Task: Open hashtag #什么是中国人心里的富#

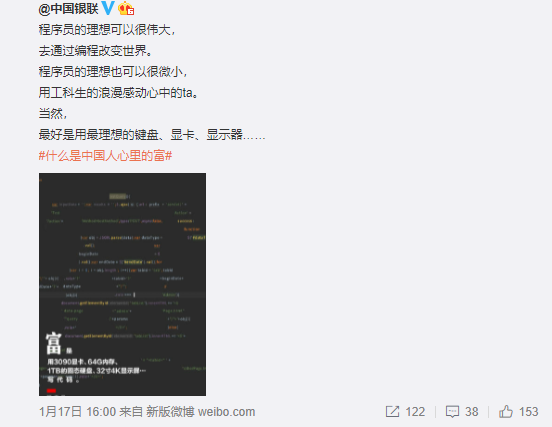Action: pyautogui.click(x=105, y=156)
